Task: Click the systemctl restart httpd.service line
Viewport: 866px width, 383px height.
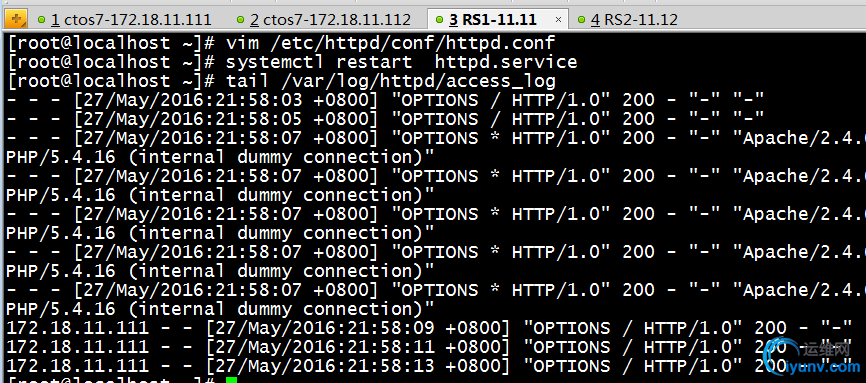Action: pos(292,62)
